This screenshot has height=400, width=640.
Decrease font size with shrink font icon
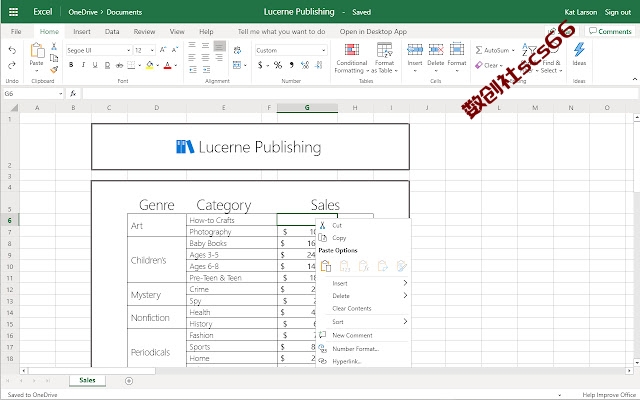(x=175, y=50)
